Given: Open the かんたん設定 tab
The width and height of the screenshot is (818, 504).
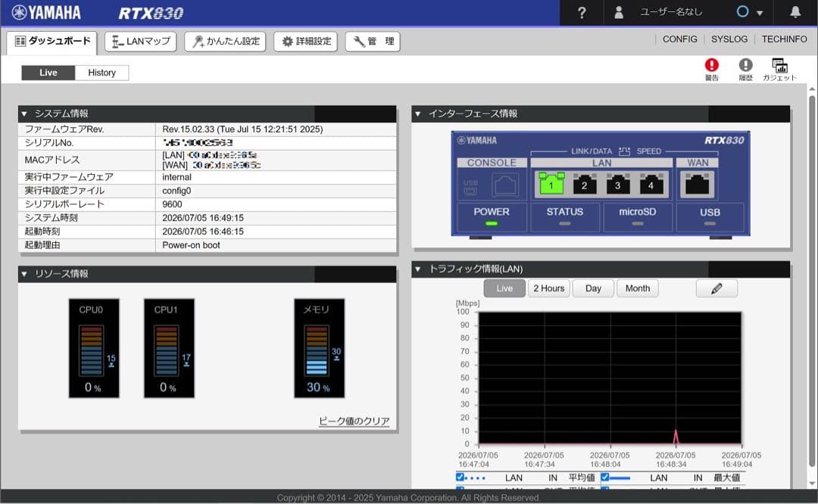Looking at the screenshot, I should tap(226, 41).
